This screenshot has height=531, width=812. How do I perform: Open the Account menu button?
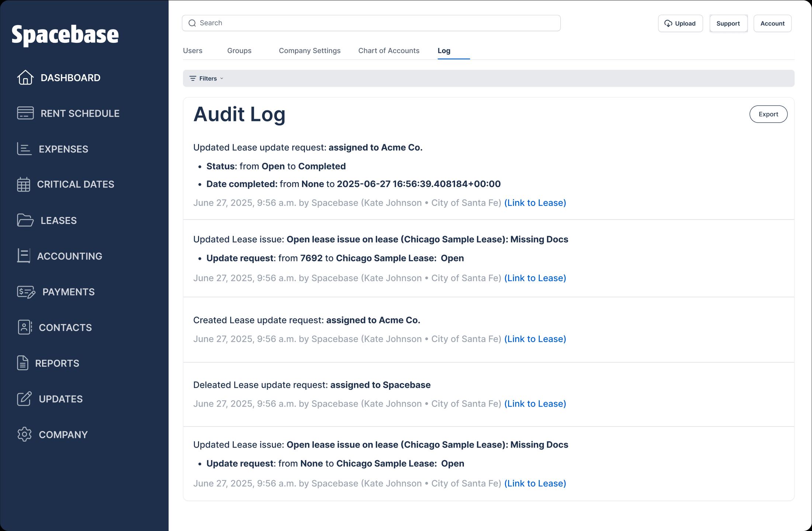(772, 24)
